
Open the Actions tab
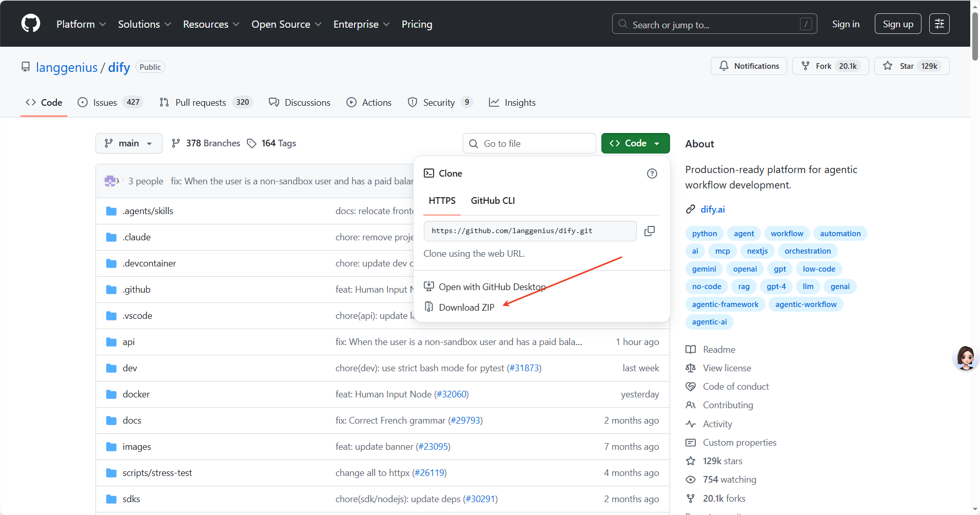click(369, 103)
